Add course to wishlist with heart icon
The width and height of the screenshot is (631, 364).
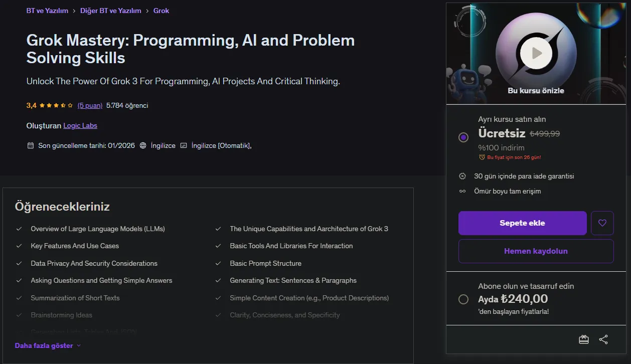602,223
